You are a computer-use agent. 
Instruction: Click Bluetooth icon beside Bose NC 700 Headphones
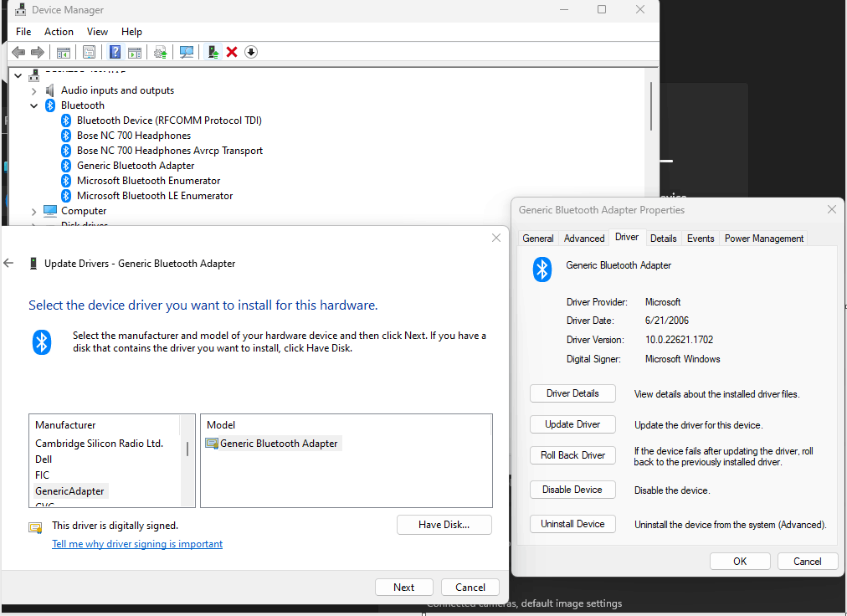coord(66,136)
